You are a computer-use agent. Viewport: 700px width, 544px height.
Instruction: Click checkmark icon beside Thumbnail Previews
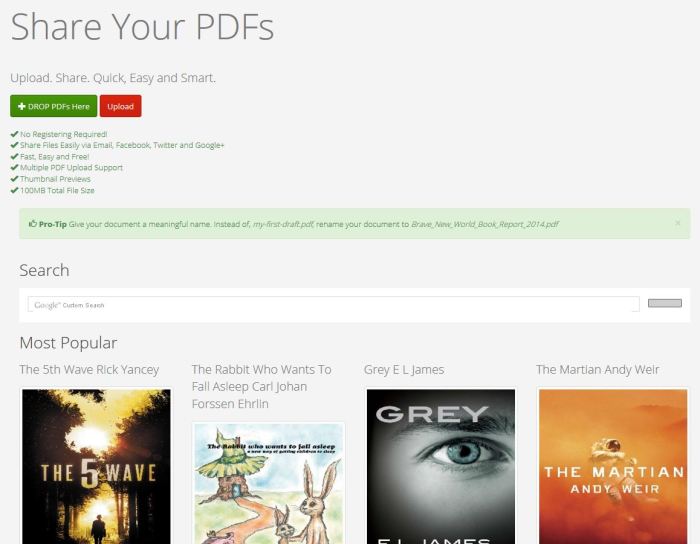(14, 179)
